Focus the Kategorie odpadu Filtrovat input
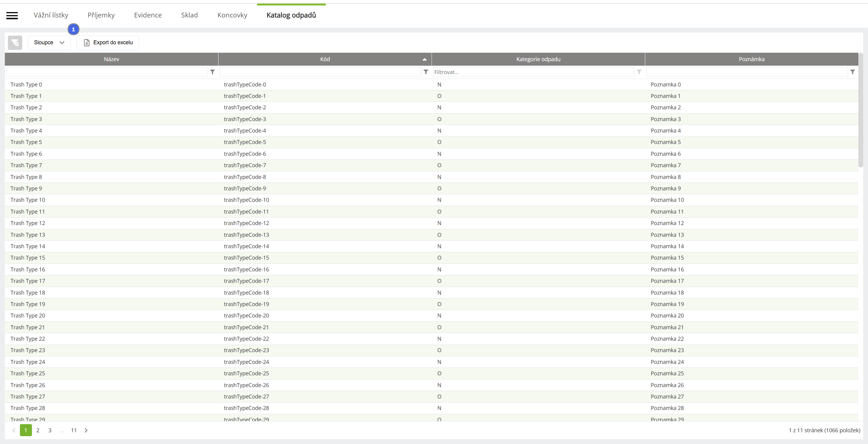This screenshot has height=444, width=868. click(x=533, y=72)
